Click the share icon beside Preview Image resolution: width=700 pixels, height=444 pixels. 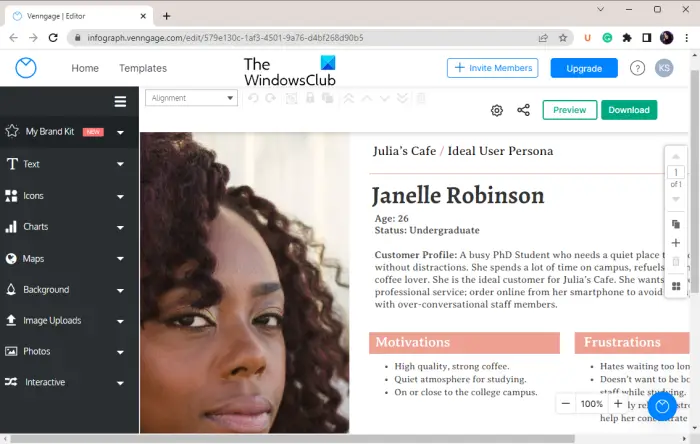[x=523, y=110]
